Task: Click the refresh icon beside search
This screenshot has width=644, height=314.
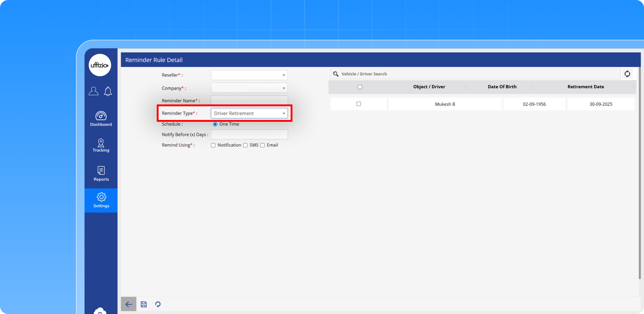Action: pos(627,74)
